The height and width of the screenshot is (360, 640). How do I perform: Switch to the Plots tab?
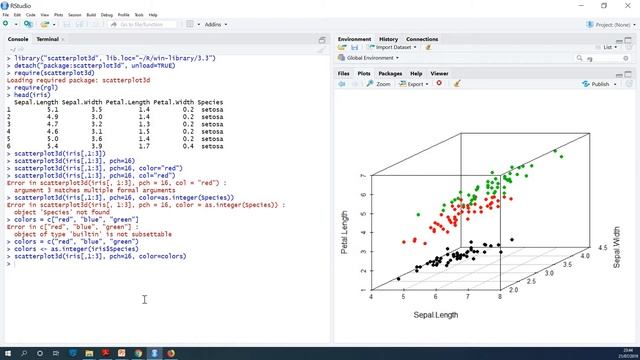[x=364, y=73]
